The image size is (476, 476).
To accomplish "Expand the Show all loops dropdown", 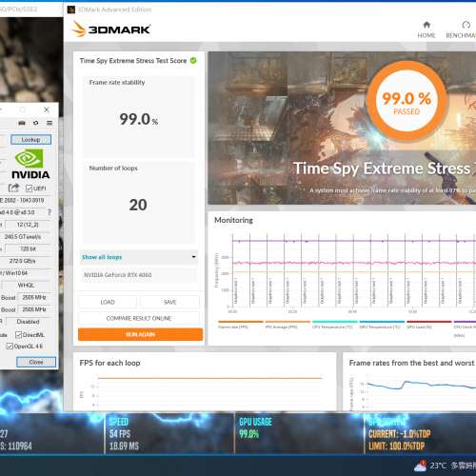I will pyautogui.click(x=139, y=257).
